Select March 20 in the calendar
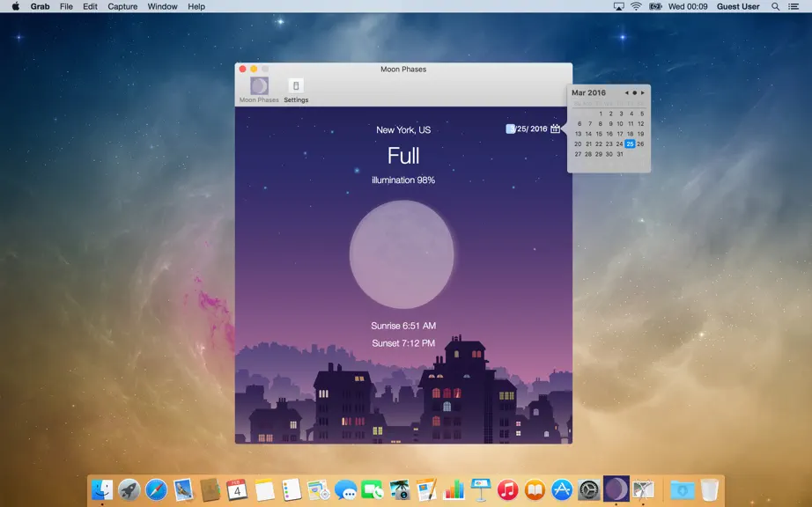The width and height of the screenshot is (812, 507). (578, 143)
